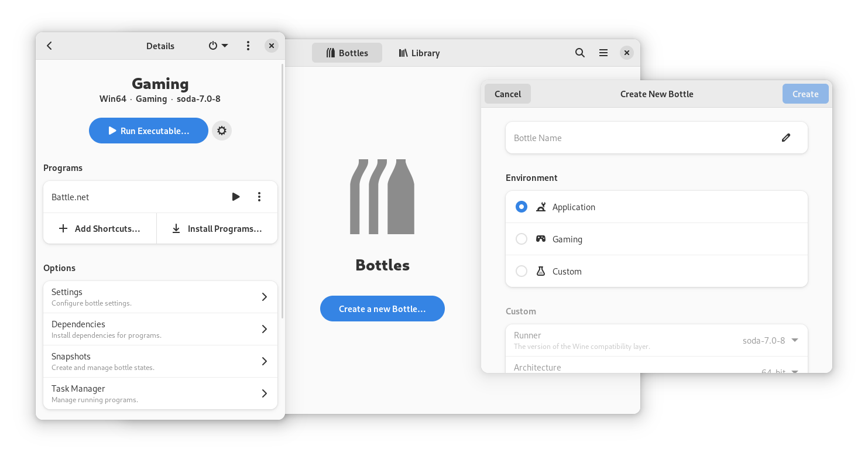Open the three-dot menu in Details header
Screen dimensions: 868x459
pos(248,45)
